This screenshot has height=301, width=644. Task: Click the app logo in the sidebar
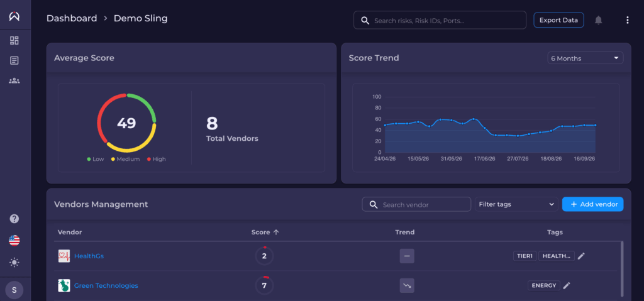coord(14,16)
